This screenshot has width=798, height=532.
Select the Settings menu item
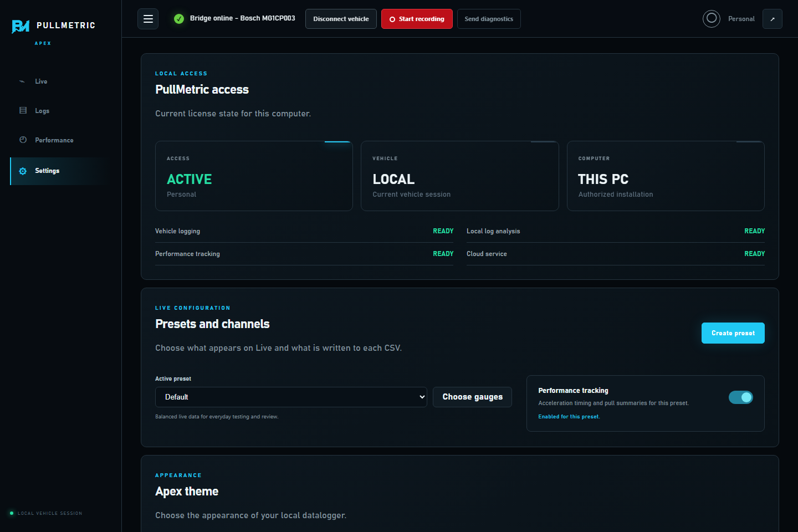point(60,171)
